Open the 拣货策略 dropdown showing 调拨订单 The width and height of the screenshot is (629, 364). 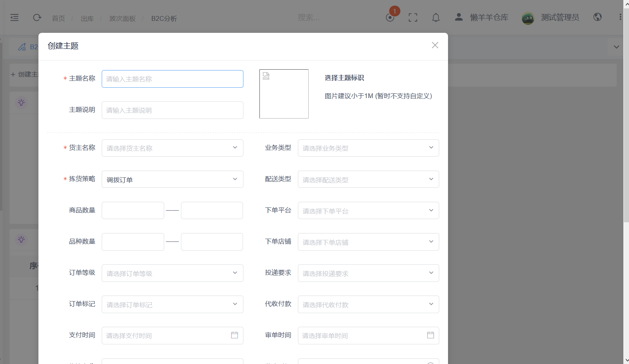coord(173,179)
